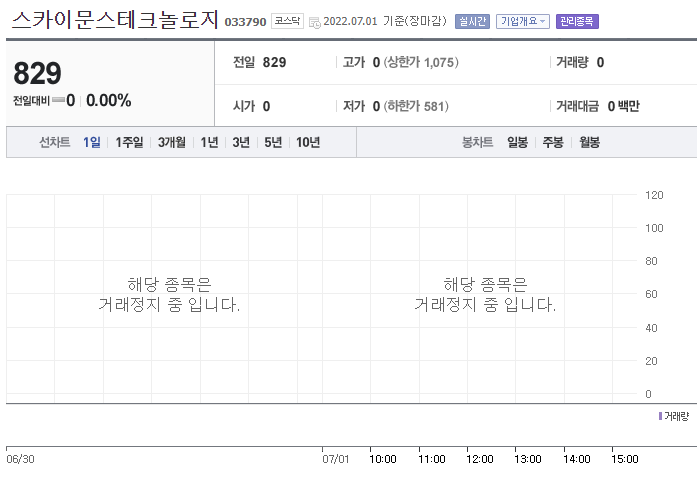Click the 15:00 tick on time axis

(x=625, y=459)
